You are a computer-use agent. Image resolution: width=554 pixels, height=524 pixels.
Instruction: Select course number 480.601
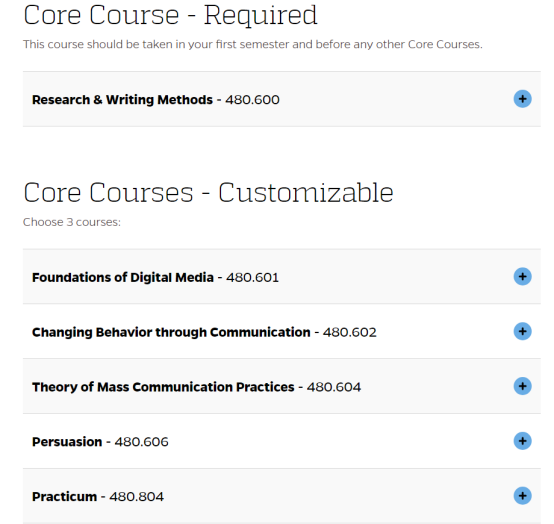[252, 278]
